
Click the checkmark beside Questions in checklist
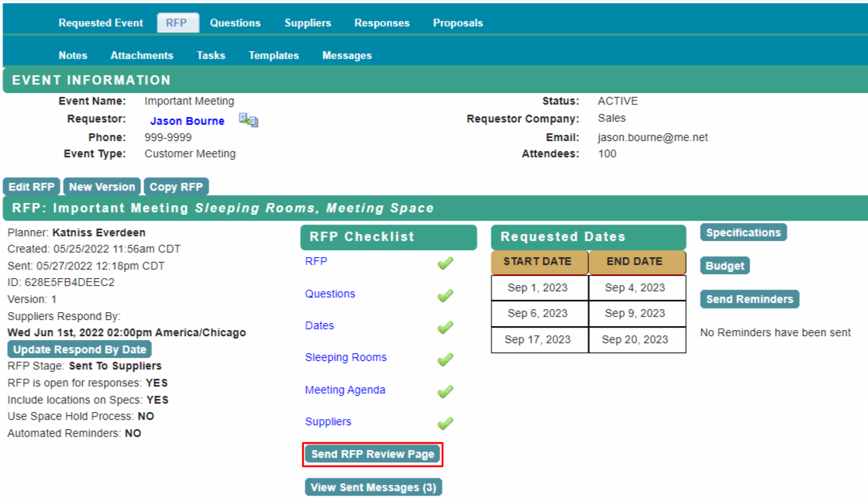(445, 296)
